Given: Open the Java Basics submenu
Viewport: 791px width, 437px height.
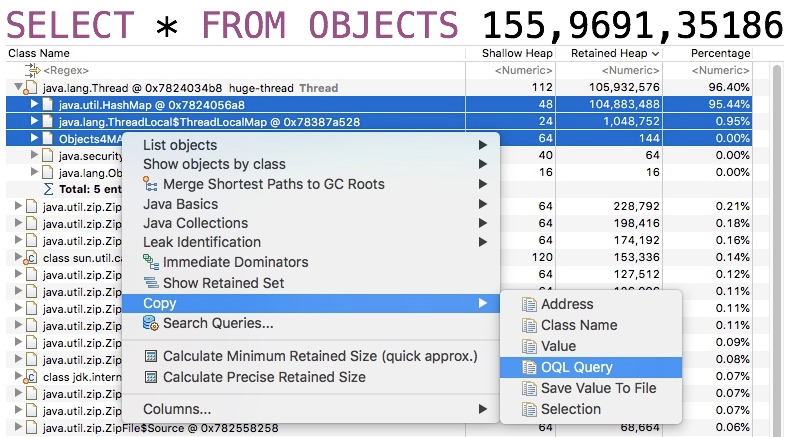Looking at the screenshot, I should (311, 204).
